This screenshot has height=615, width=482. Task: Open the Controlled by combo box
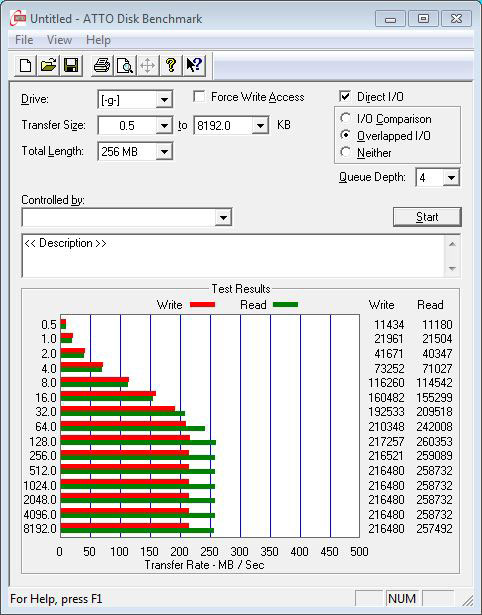[127, 217]
